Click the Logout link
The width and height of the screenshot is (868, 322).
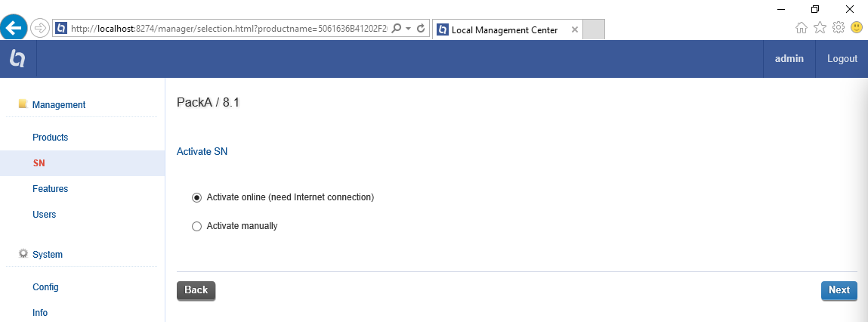tap(842, 59)
